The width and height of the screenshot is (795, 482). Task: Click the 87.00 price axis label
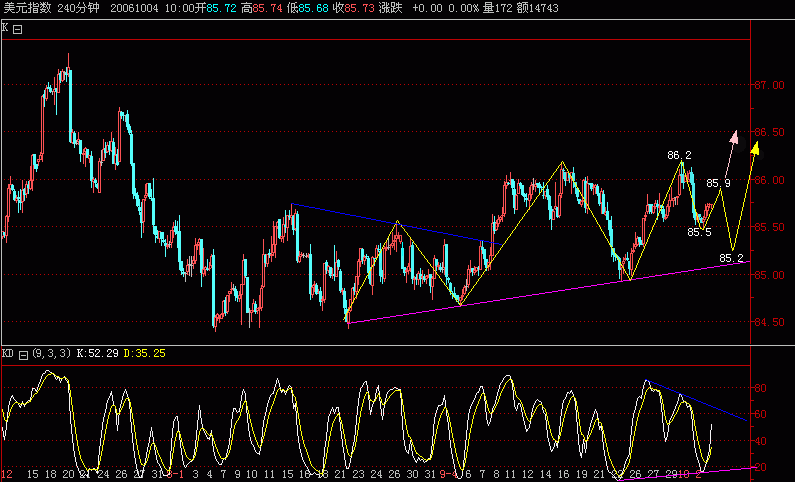(769, 85)
